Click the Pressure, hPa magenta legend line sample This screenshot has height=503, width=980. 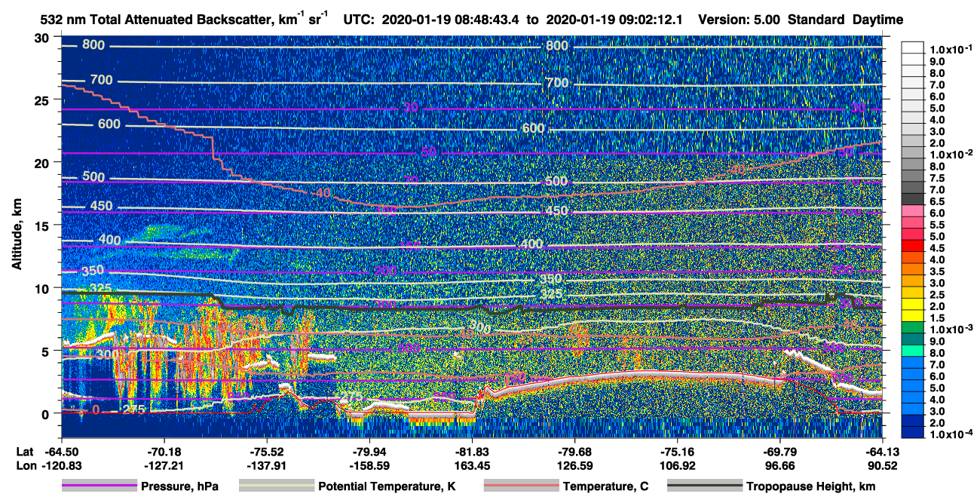(100, 486)
